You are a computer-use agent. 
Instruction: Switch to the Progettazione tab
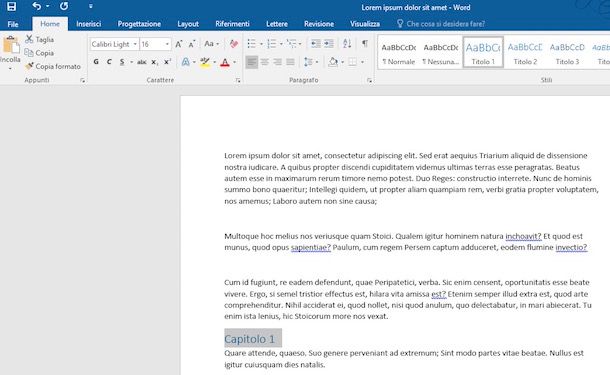[x=139, y=24]
